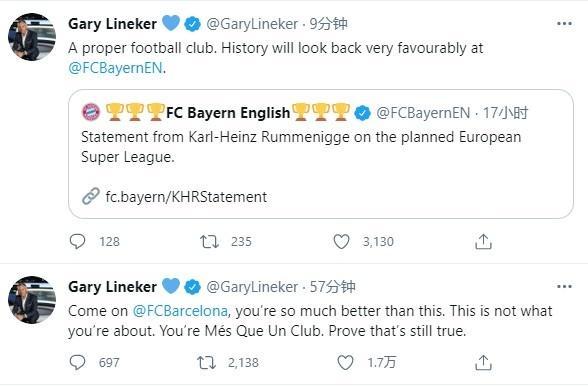Open the 57分钟 timestamp of second tweet

(x=332, y=287)
